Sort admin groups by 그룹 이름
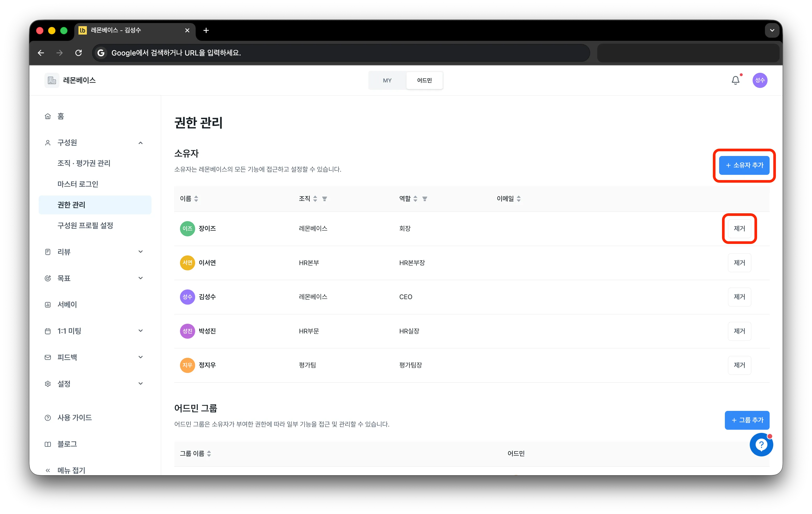Viewport: 812px width, 514px height. click(x=209, y=453)
